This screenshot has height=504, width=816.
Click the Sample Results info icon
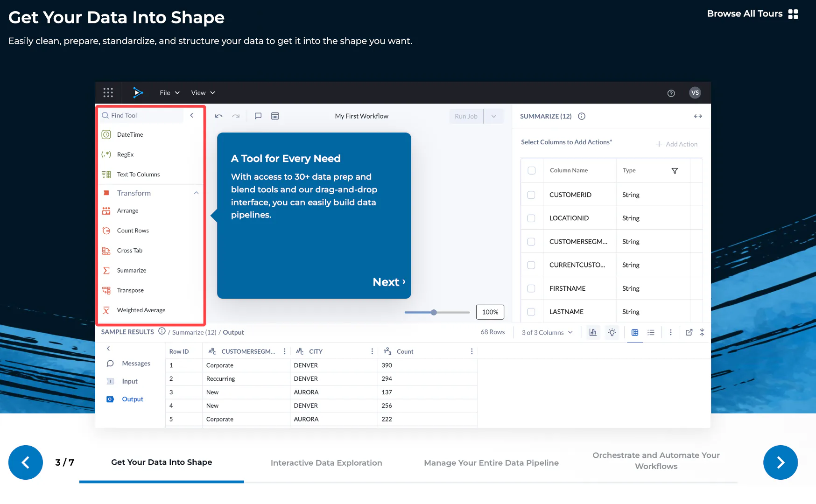click(162, 331)
